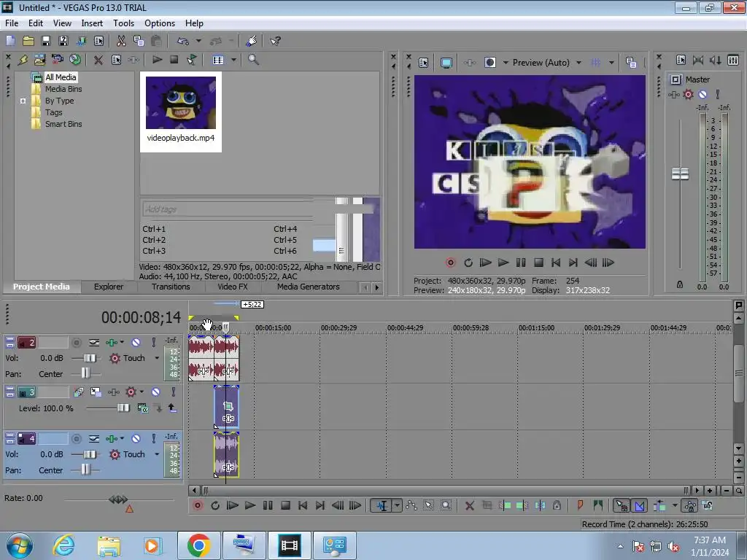The width and height of the screenshot is (747, 560).
Task: Adjust track 3 Level slider
Action: pos(123,408)
